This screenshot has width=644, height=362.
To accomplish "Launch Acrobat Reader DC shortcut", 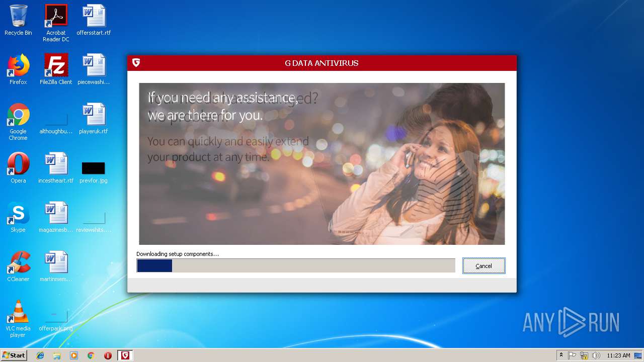I will click(56, 23).
